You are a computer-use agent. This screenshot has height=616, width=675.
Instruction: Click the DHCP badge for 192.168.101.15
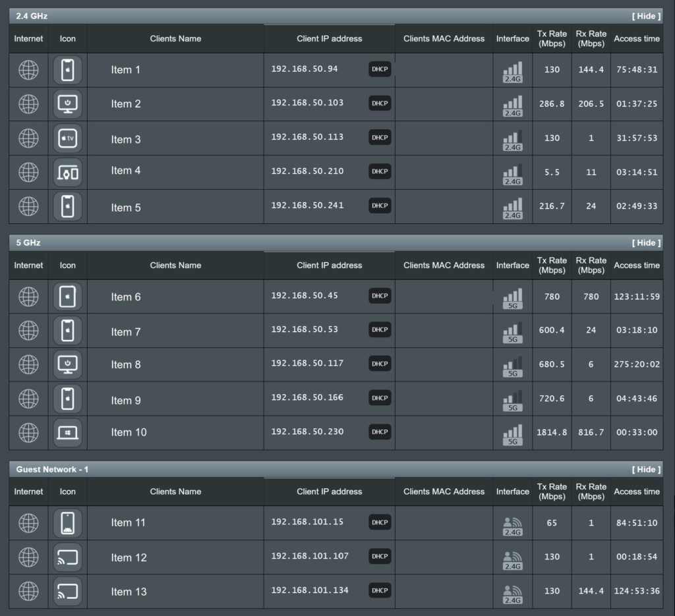380,522
